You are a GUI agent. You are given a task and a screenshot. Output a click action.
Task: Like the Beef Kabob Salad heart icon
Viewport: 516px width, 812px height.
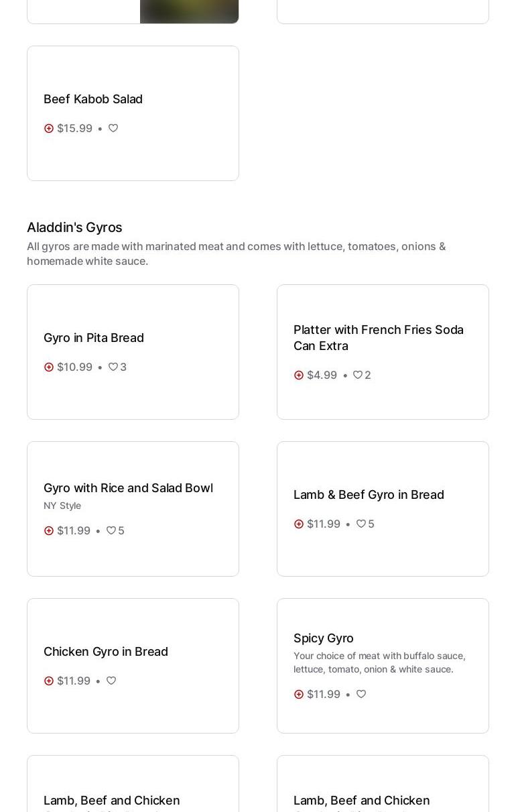pos(113,128)
